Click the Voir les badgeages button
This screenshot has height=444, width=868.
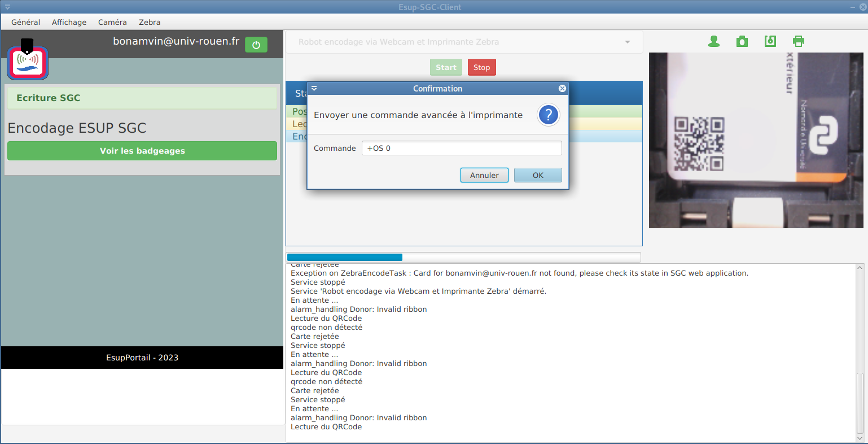142,151
